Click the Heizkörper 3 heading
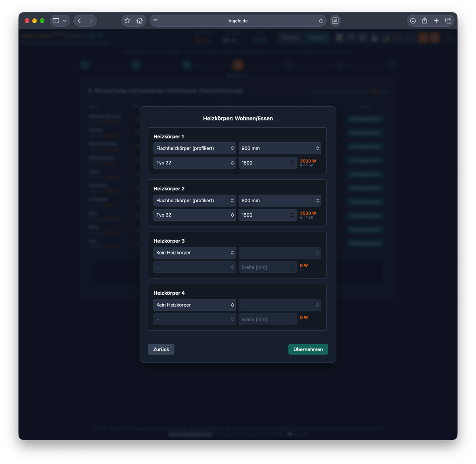This screenshot has height=464, width=476. [169, 241]
